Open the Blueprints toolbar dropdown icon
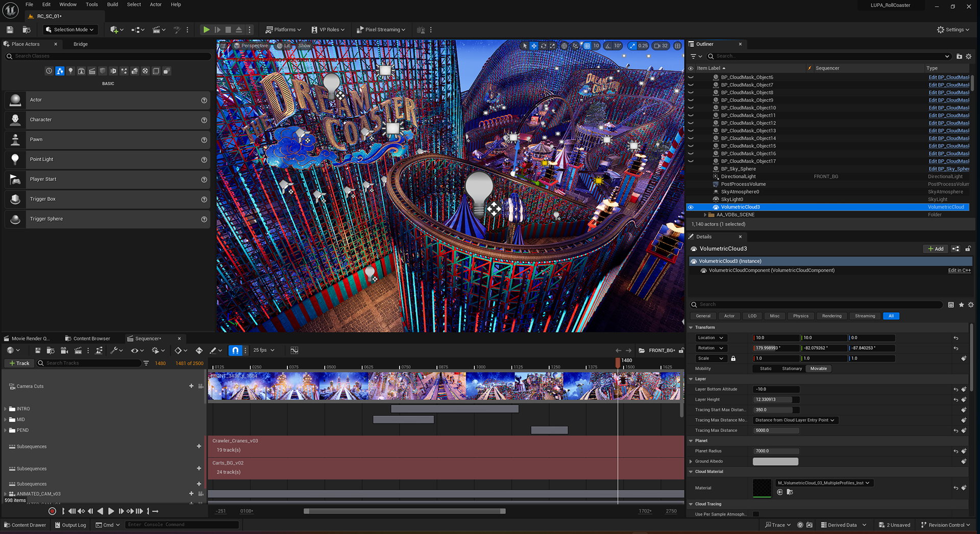Image resolution: width=980 pixels, height=534 pixels. pyautogui.click(x=137, y=30)
